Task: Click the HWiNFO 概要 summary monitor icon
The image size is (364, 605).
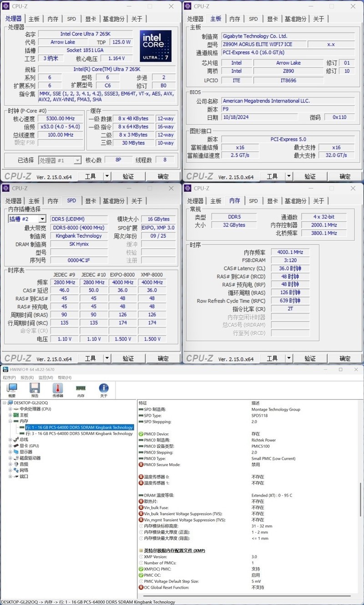Action: [x=11, y=390]
